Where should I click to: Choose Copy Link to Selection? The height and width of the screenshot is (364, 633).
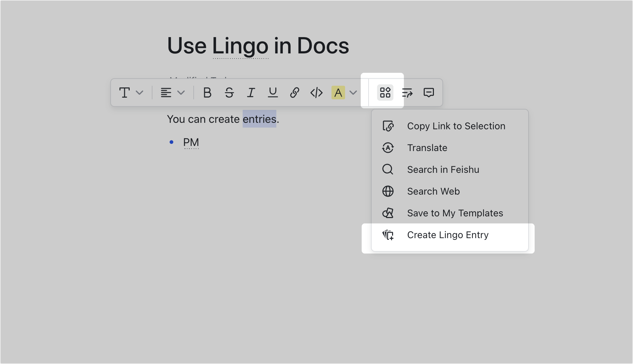point(450,126)
